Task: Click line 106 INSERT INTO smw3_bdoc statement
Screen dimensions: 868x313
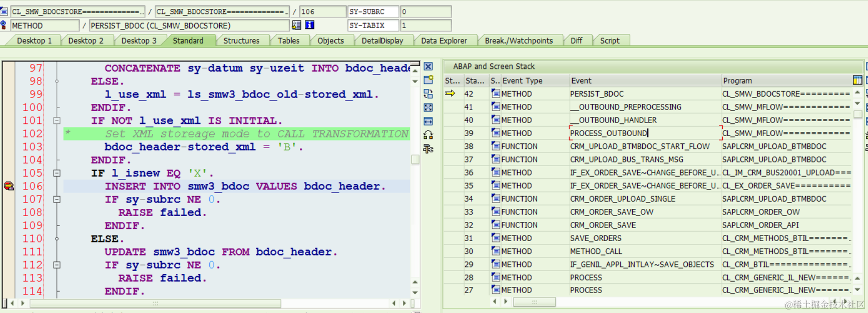Action: click(x=245, y=186)
